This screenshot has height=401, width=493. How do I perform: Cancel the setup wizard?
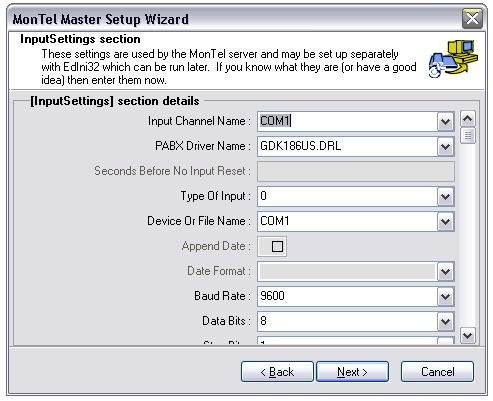point(437,372)
